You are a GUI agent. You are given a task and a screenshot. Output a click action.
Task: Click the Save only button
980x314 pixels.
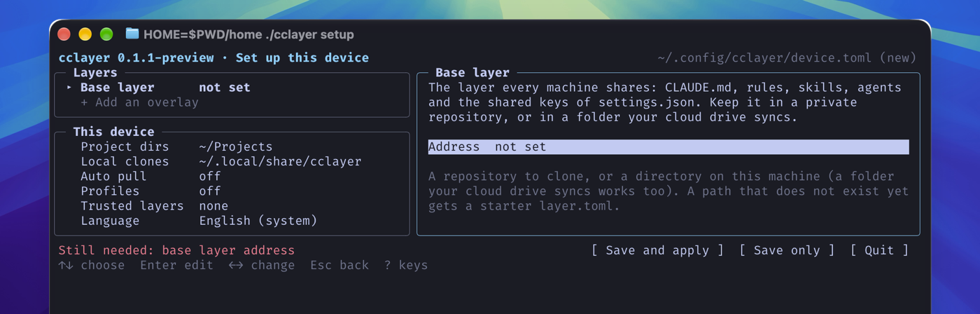(x=787, y=250)
